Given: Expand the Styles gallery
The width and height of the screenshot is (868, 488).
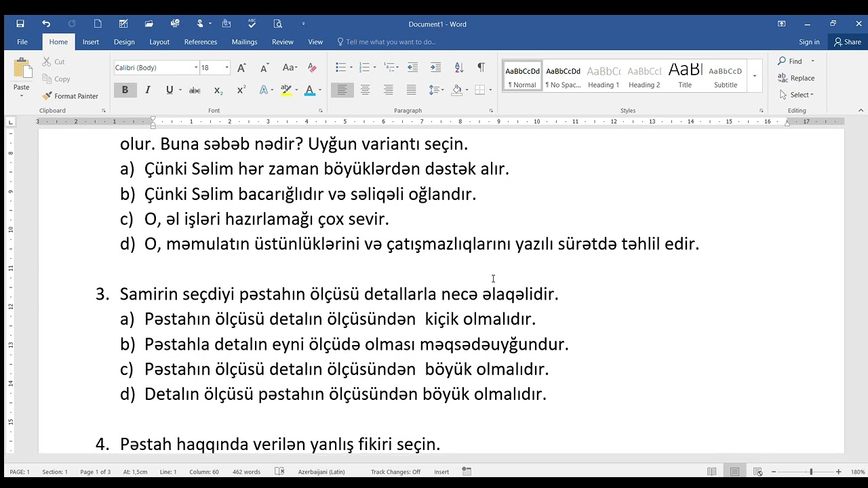Looking at the screenshot, I should [x=755, y=76].
